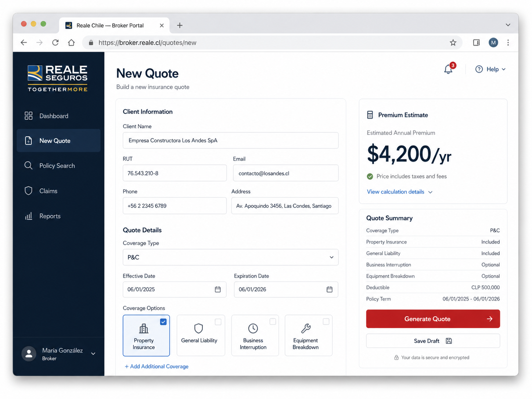Click the padlock icon by secure data note
The image size is (532, 399).
click(x=396, y=357)
